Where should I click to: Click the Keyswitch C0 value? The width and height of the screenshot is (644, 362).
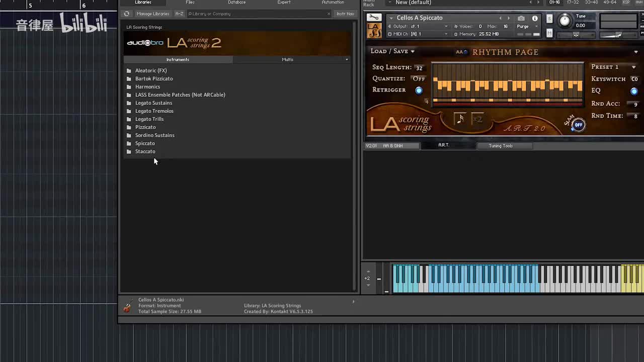tap(634, 79)
